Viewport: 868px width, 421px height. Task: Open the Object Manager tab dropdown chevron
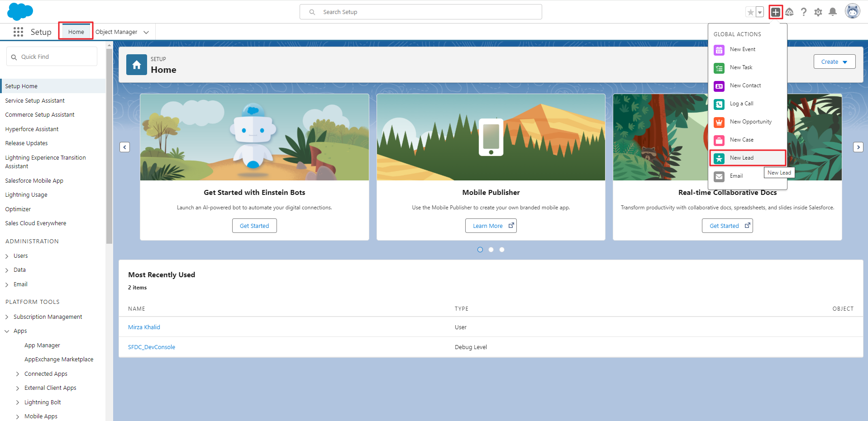click(x=146, y=32)
